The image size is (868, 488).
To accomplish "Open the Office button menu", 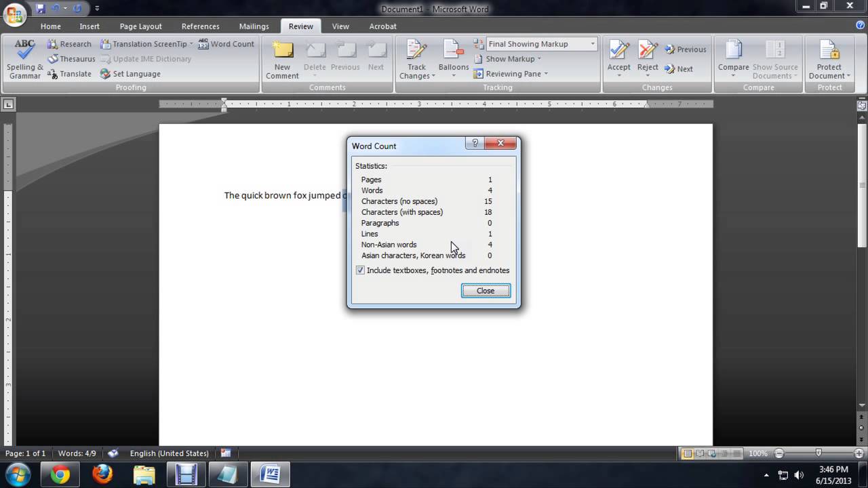I will click(14, 13).
